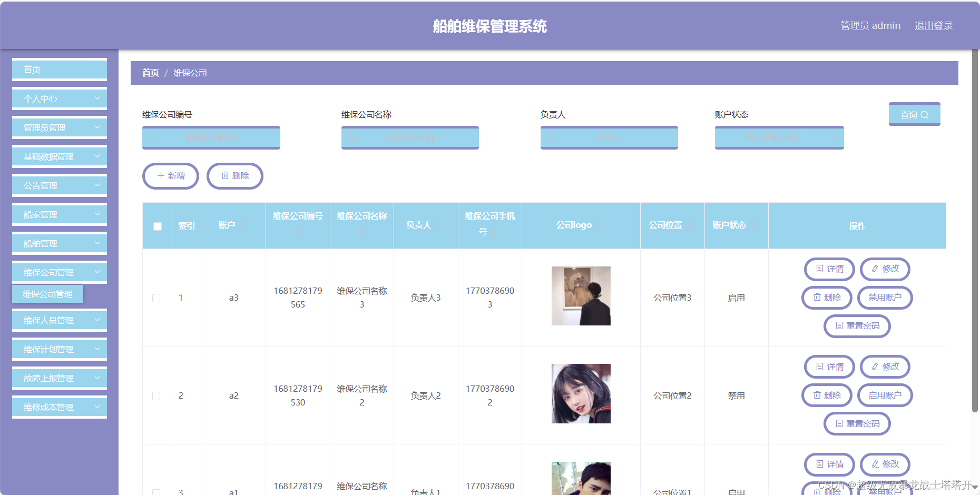Expand the 维保人员管理 sidebar menu
The height and width of the screenshot is (495, 980).
60,320
